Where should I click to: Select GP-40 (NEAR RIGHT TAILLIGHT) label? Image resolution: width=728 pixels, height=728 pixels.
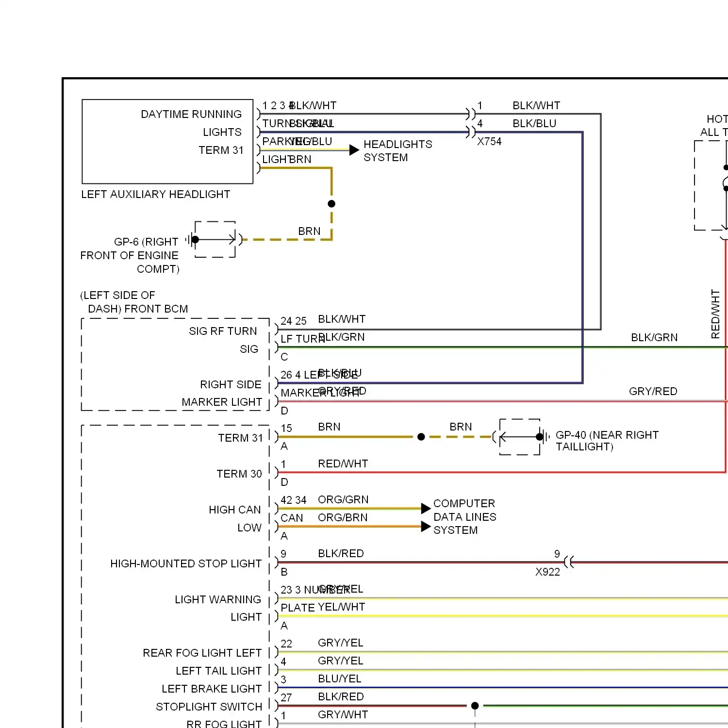[607, 441]
